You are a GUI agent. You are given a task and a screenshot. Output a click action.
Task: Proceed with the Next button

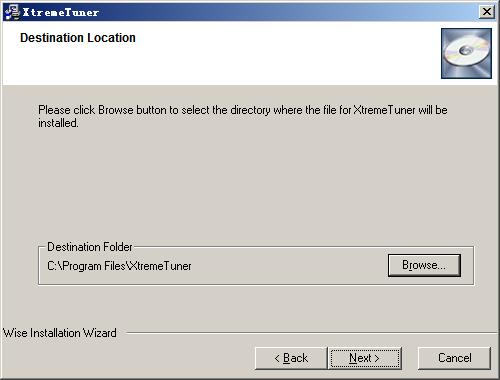coord(365,358)
